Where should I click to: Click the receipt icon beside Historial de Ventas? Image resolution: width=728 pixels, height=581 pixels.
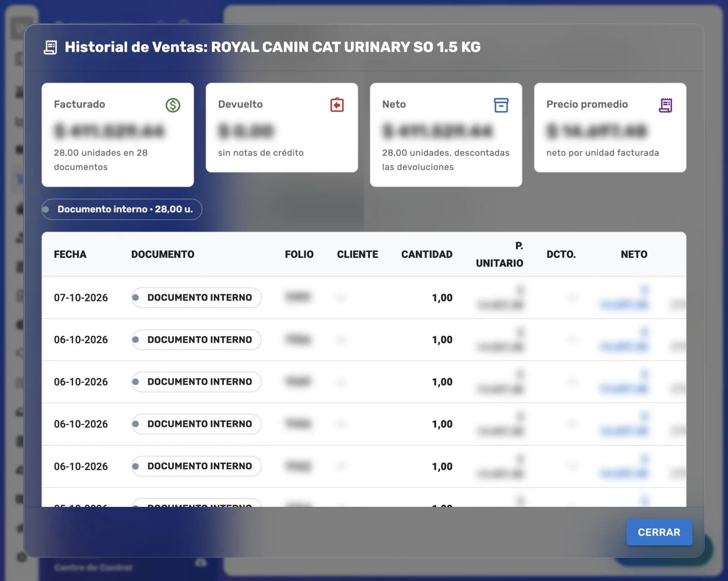[51, 47]
